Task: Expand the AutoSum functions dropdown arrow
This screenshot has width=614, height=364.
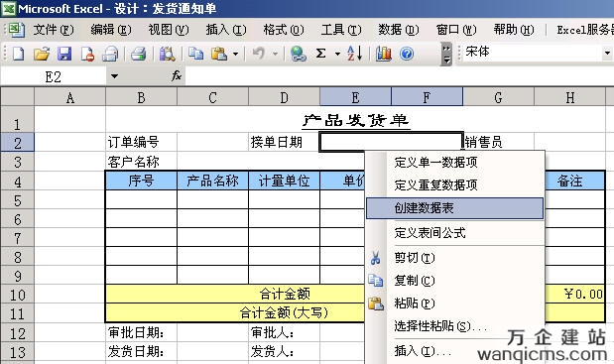Action: pyautogui.click(x=337, y=54)
